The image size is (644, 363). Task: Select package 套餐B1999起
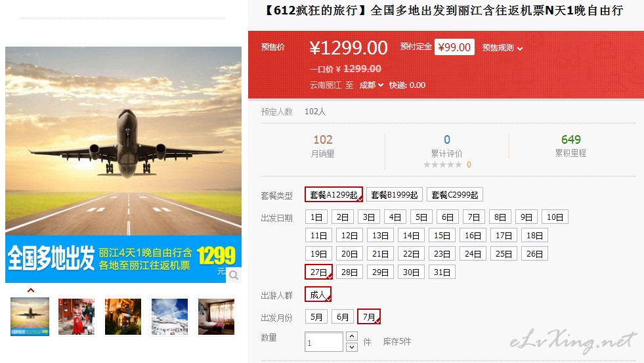click(x=395, y=195)
